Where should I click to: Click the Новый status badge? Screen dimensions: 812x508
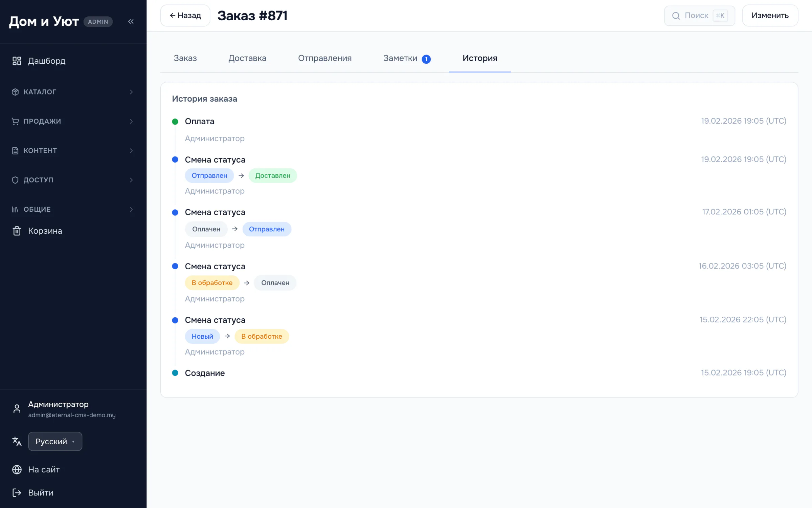click(202, 336)
